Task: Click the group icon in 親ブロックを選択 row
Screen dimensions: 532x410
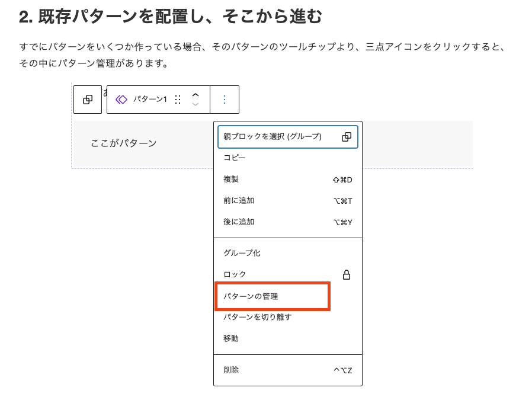Action: pos(347,137)
